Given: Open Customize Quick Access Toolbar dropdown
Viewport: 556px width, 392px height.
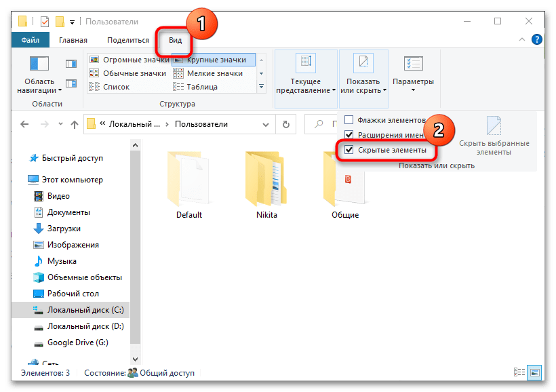Looking at the screenshot, I should coord(72,22).
